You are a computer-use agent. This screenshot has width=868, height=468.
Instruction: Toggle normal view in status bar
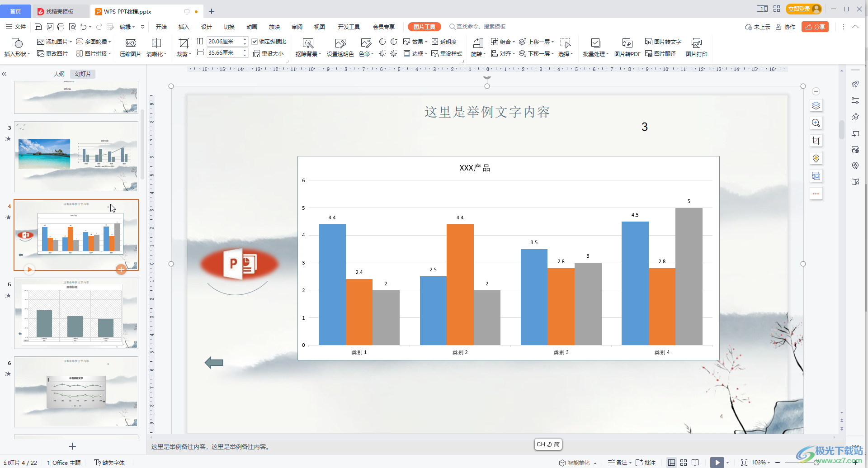(x=672, y=463)
